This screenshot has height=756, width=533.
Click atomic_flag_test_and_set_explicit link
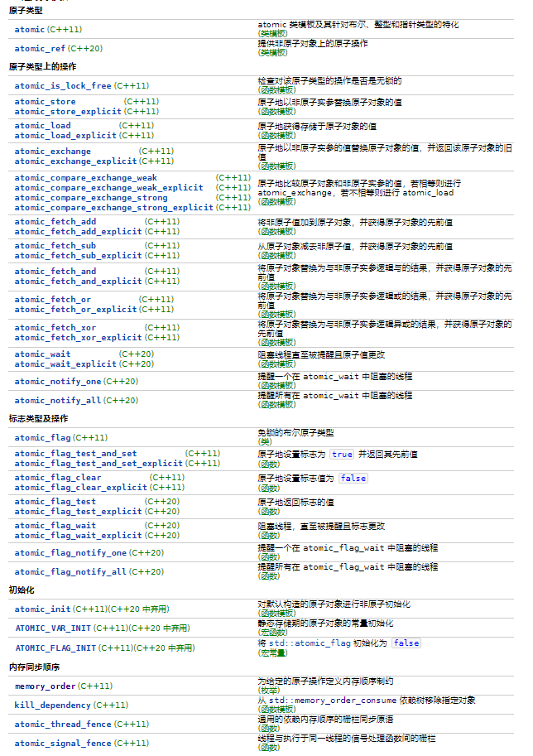98,464
